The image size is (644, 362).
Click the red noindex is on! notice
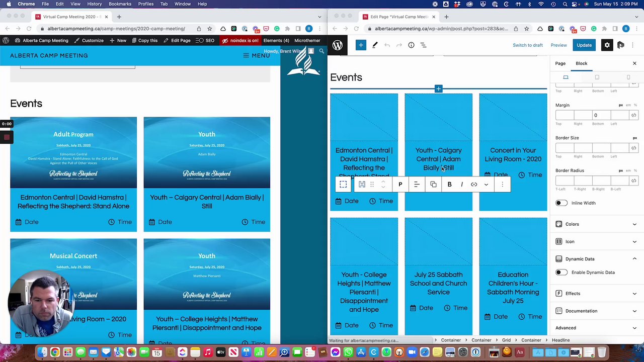240,40
